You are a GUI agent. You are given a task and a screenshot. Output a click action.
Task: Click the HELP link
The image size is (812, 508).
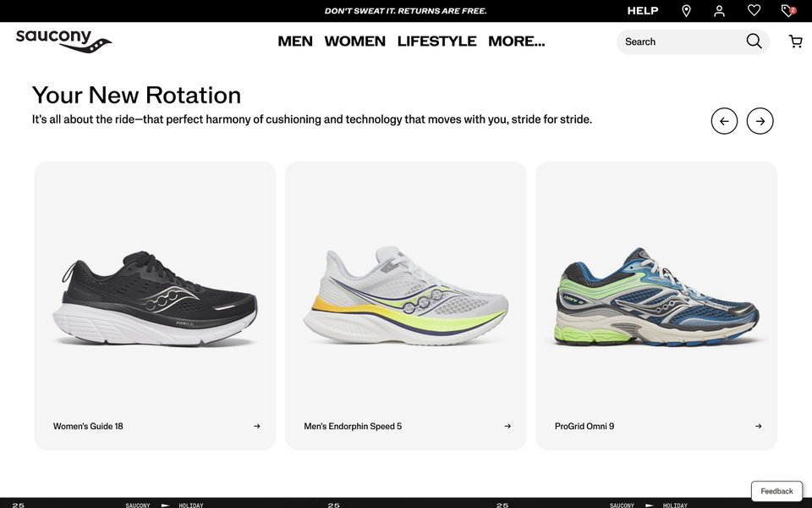[x=643, y=11]
